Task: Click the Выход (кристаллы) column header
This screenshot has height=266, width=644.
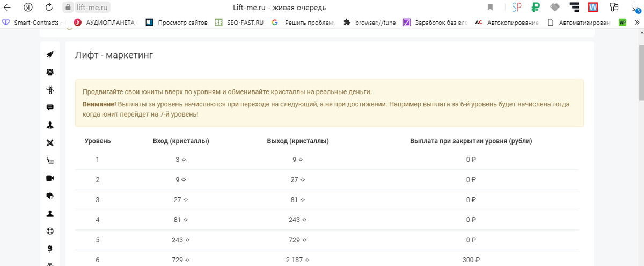Action: [298, 141]
